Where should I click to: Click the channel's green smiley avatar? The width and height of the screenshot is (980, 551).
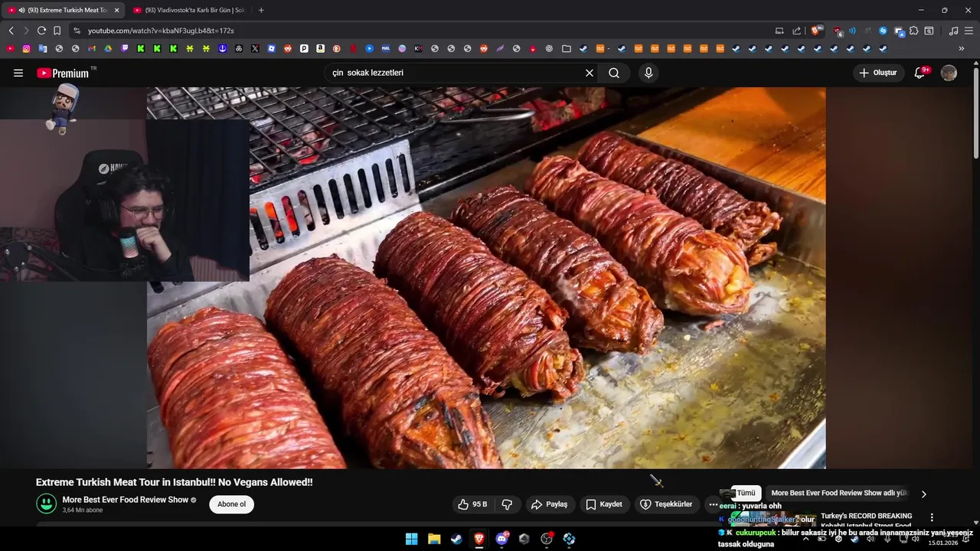(47, 504)
